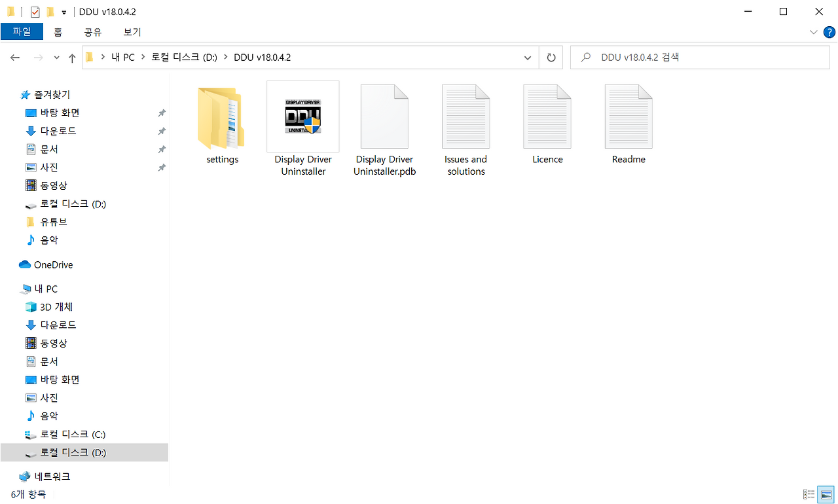Open the recent locations chevron beside navigation arrows
838x504 pixels.
[56, 57]
